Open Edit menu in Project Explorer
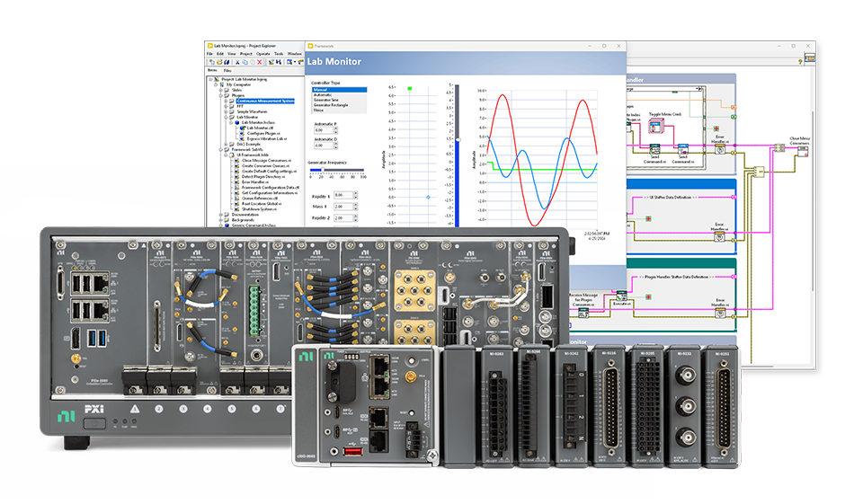This screenshot has width=863, height=504. pyautogui.click(x=220, y=54)
